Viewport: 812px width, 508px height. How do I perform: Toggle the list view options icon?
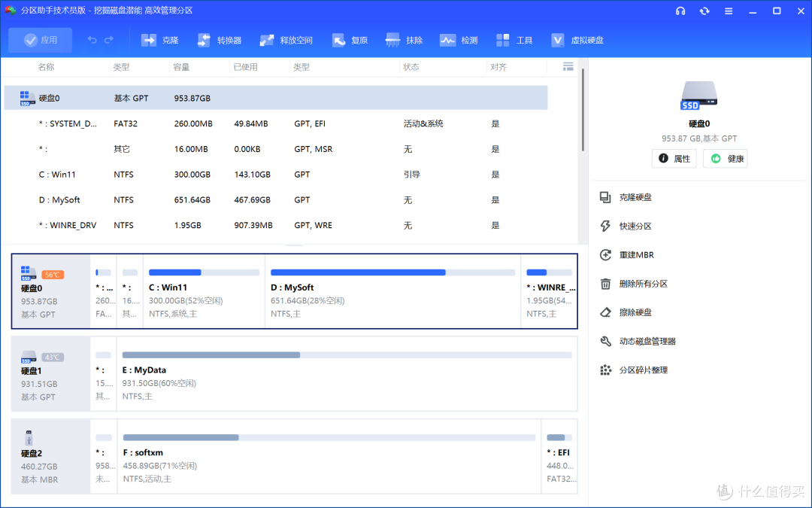pos(568,66)
